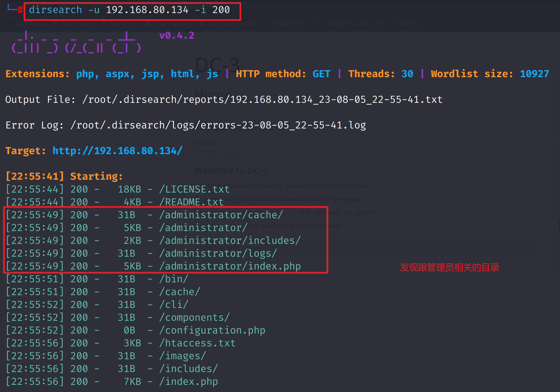Click the DC-3 heading in the background page
560x392 pixels.
[x=217, y=65]
